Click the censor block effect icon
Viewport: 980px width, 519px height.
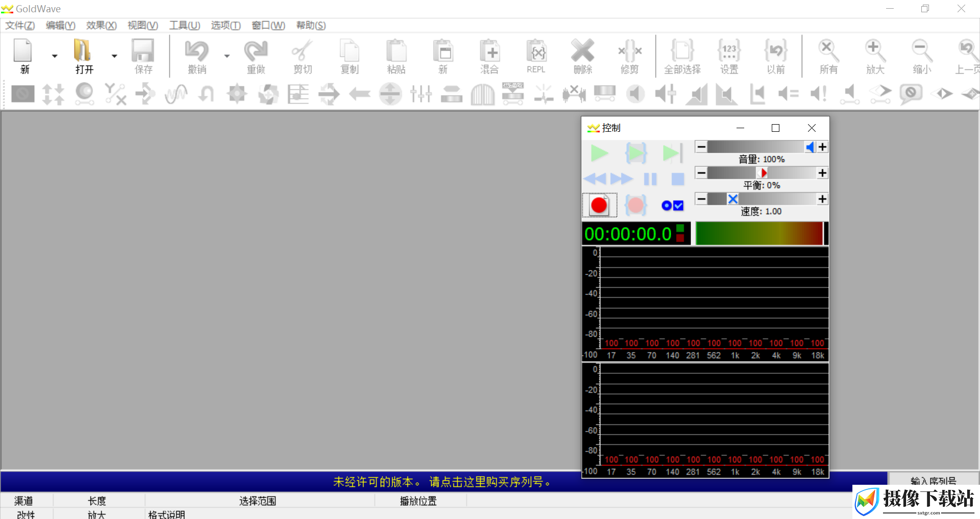(x=23, y=94)
